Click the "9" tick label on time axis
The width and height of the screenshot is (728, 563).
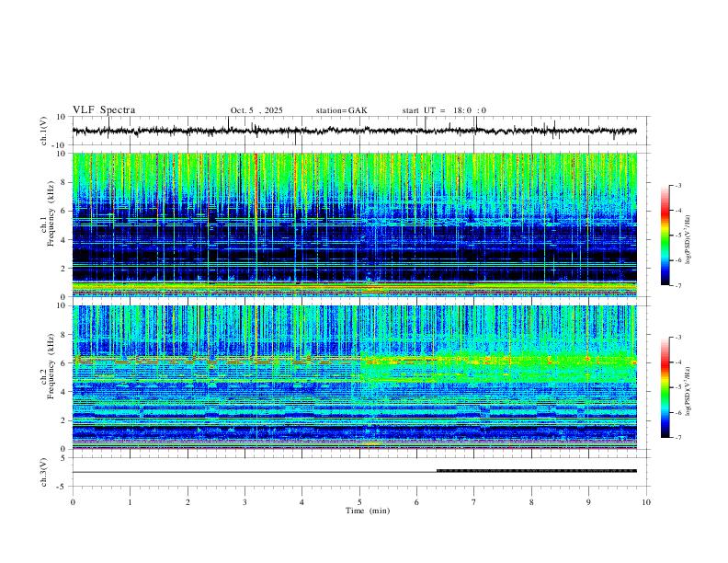tap(588, 502)
